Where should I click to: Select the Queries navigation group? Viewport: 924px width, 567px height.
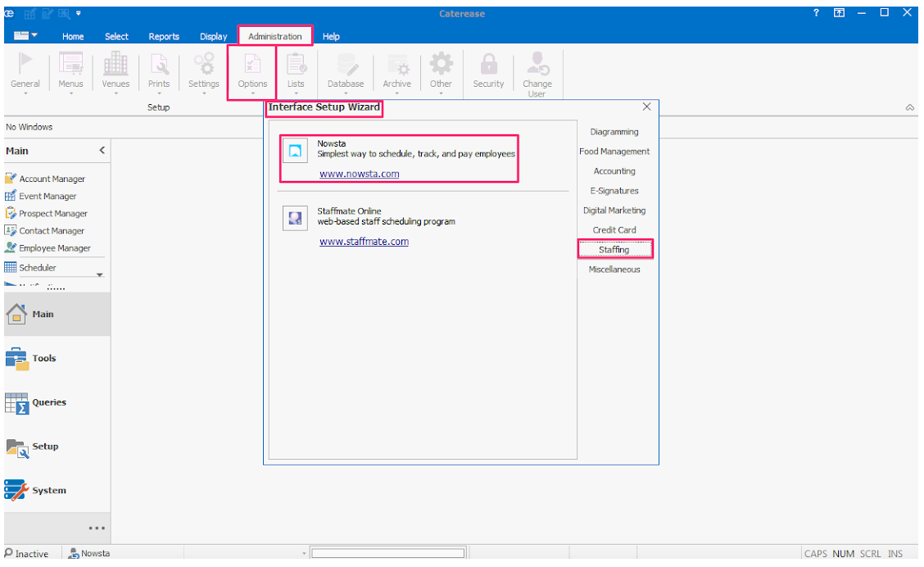pos(57,402)
